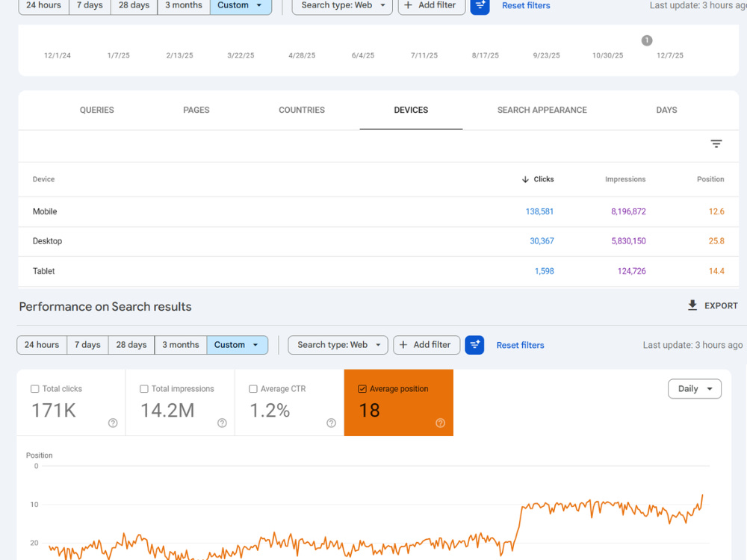Click the table filter rows icon

click(716, 143)
